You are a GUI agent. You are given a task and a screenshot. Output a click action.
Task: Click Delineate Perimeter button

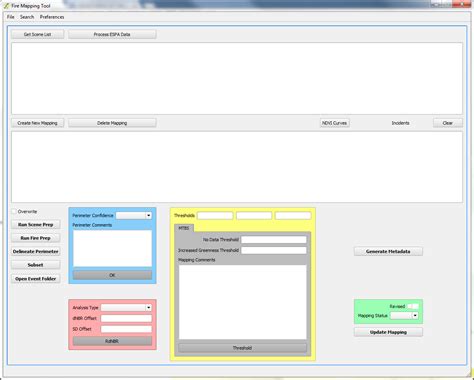click(x=36, y=251)
